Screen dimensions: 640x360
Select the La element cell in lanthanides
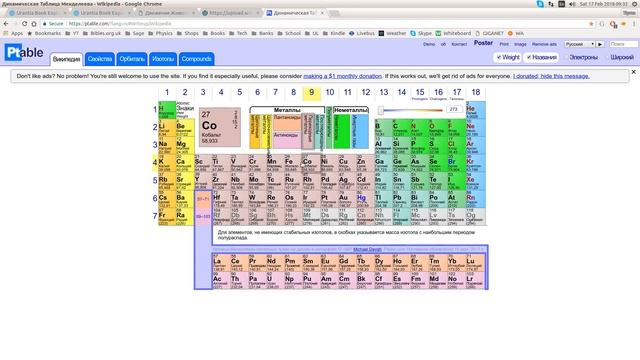[x=221, y=263]
